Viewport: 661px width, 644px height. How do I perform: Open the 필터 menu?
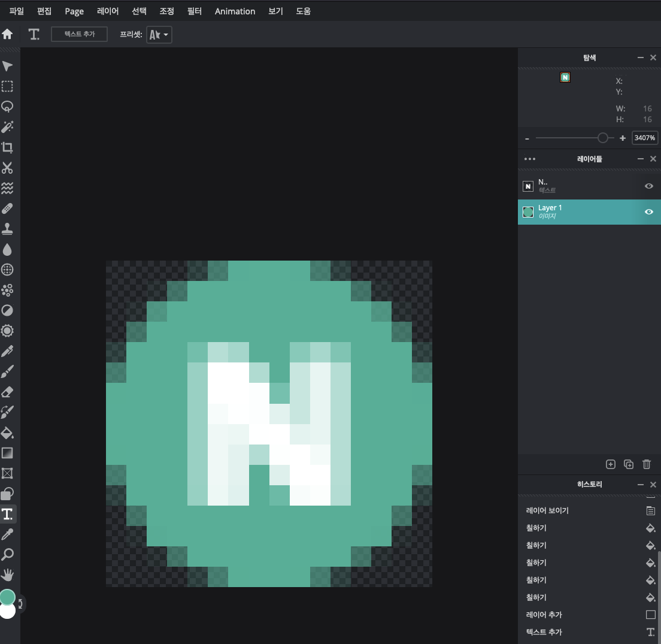pyautogui.click(x=195, y=11)
